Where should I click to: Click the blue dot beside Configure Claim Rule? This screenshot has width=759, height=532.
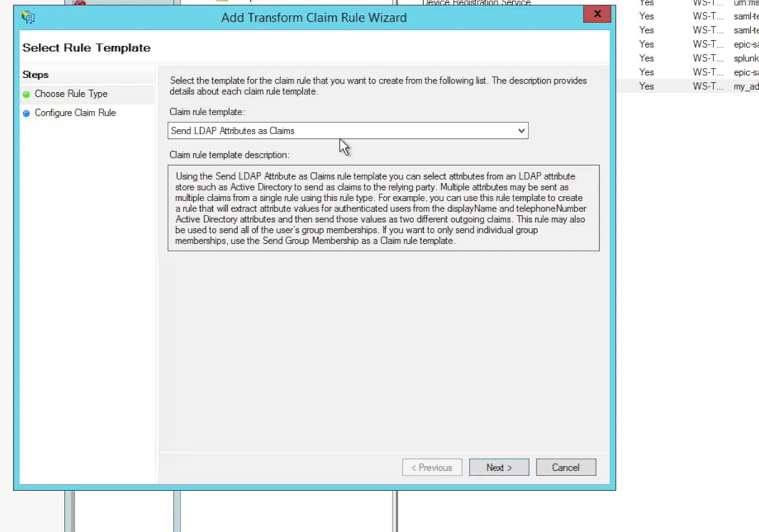(26, 114)
